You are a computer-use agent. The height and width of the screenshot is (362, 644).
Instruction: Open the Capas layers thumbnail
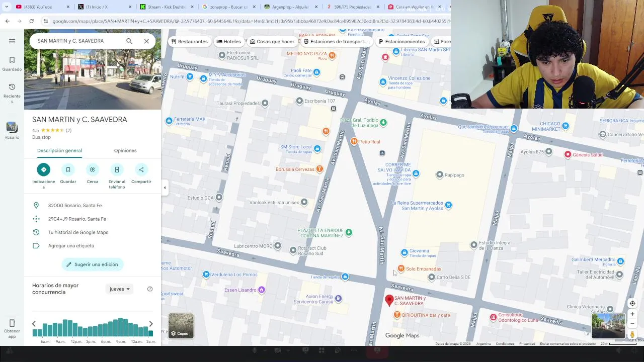(181, 326)
